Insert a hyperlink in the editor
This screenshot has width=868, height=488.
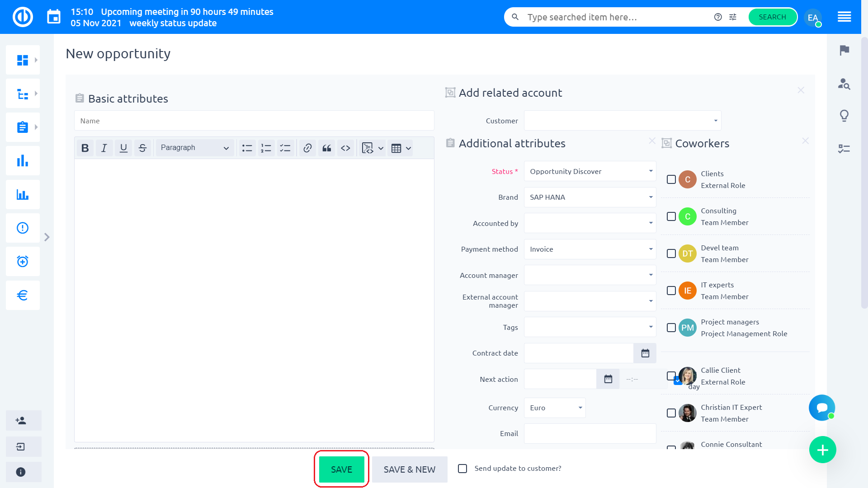[x=307, y=148]
